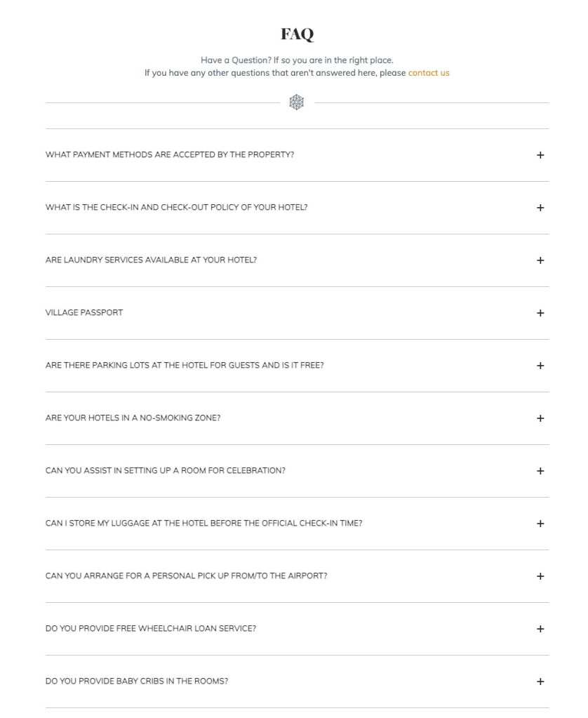Click plus icon beside no-smoking zone question
This screenshot has width=588, height=718.
tap(540, 418)
